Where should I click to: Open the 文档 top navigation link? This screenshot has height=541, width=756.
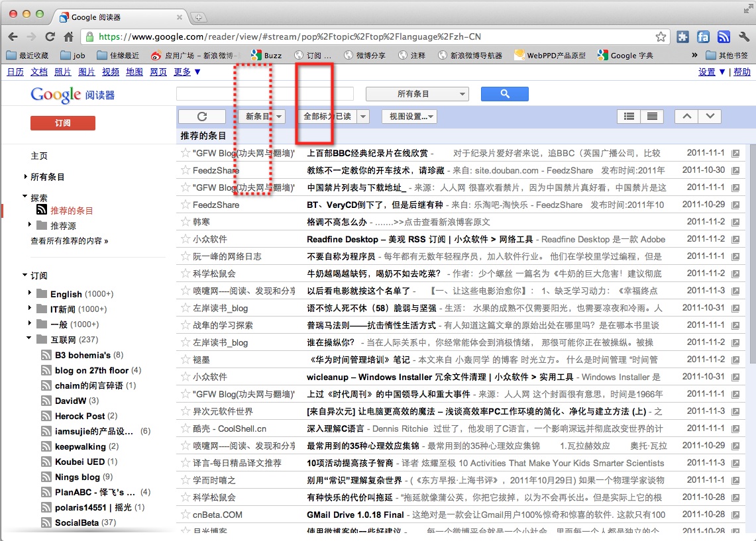39,72
